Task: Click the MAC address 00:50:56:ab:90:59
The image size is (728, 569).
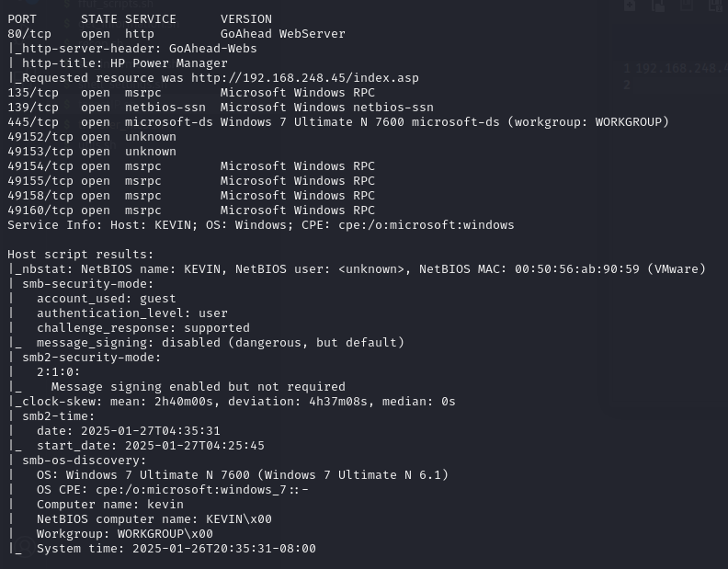Action: pos(576,269)
